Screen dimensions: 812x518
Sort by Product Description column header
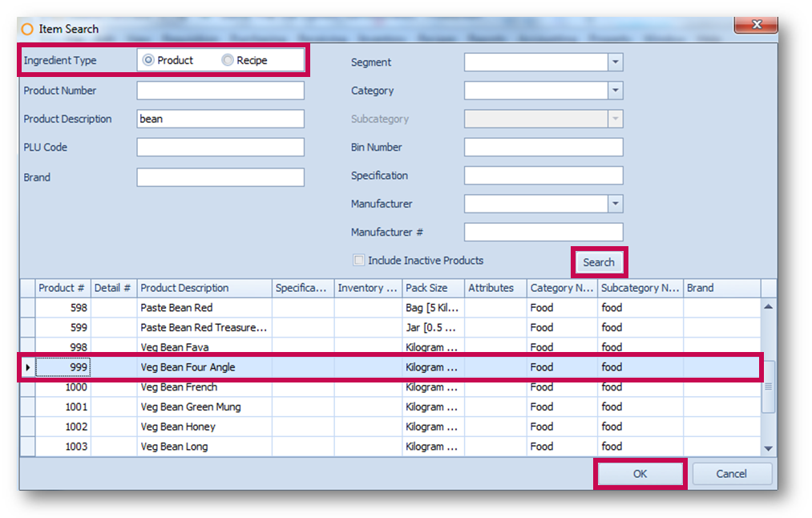[x=204, y=288]
